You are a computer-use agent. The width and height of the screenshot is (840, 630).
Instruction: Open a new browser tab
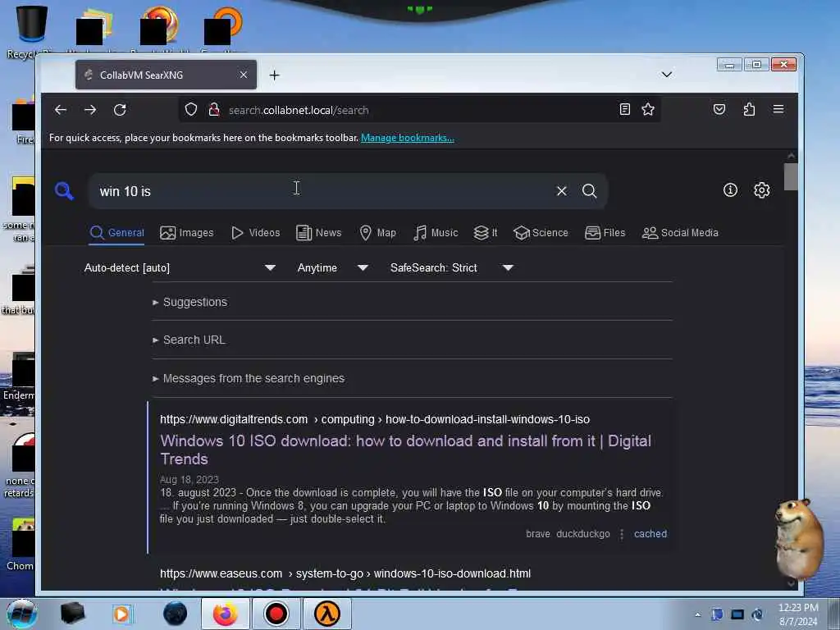tap(274, 75)
